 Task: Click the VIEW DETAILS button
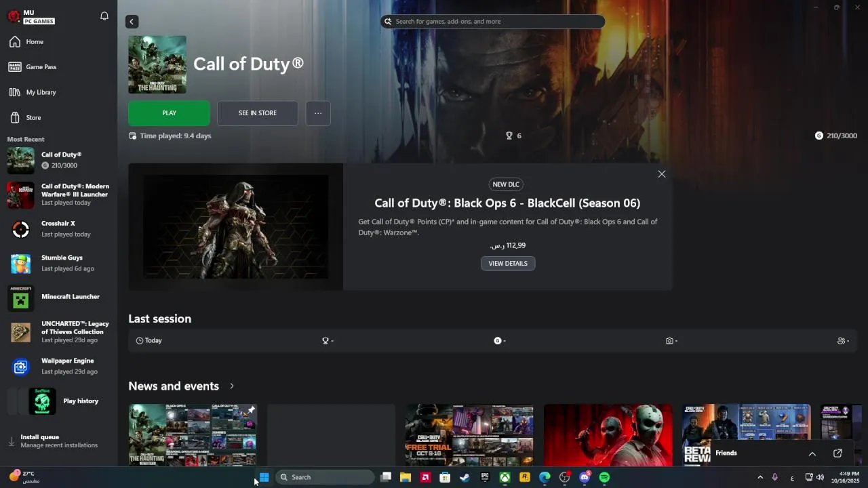click(x=508, y=263)
